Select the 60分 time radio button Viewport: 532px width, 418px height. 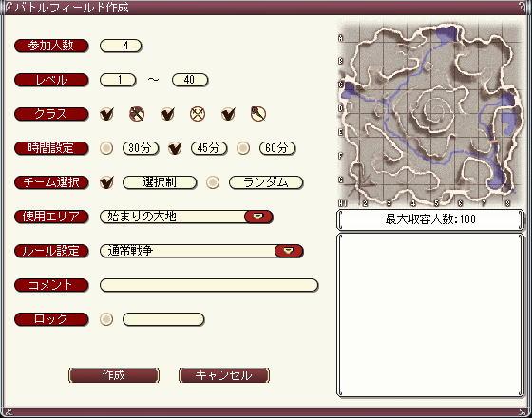point(243,148)
